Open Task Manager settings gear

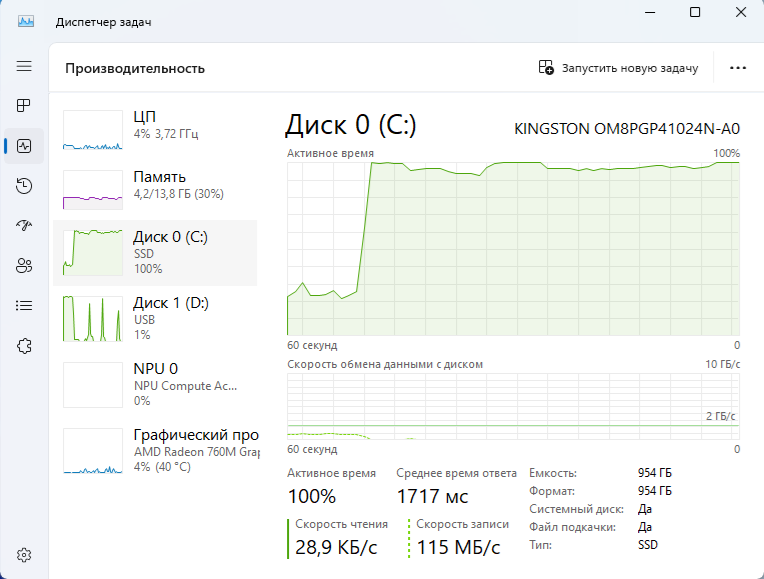24,555
